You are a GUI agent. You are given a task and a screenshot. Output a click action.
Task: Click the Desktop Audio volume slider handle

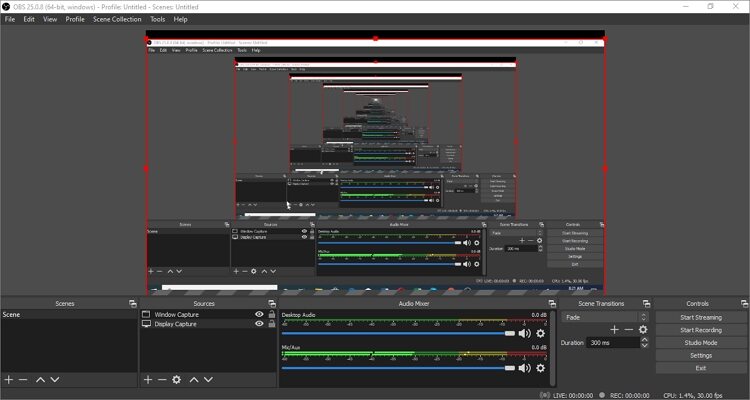click(510, 333)
